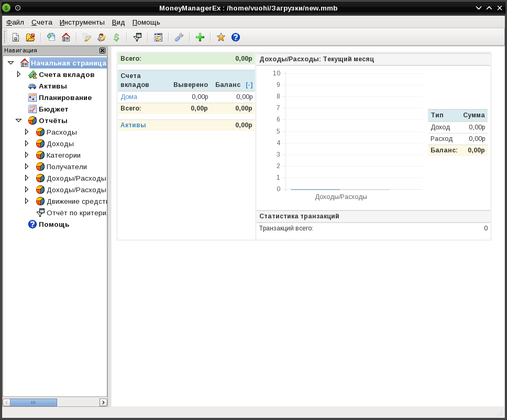
Task: Click the blue help icon in the toolbar
Action: tap(236, 37)
